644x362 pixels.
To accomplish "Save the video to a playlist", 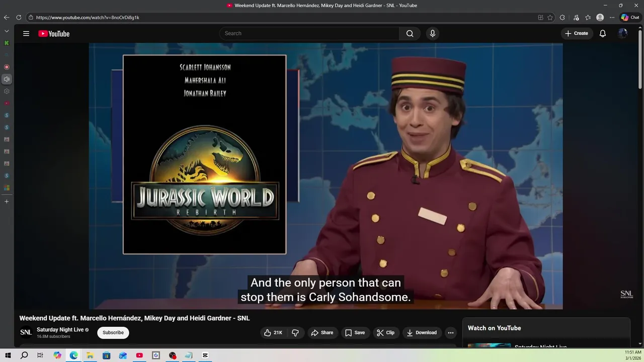I will click(355, 332).
